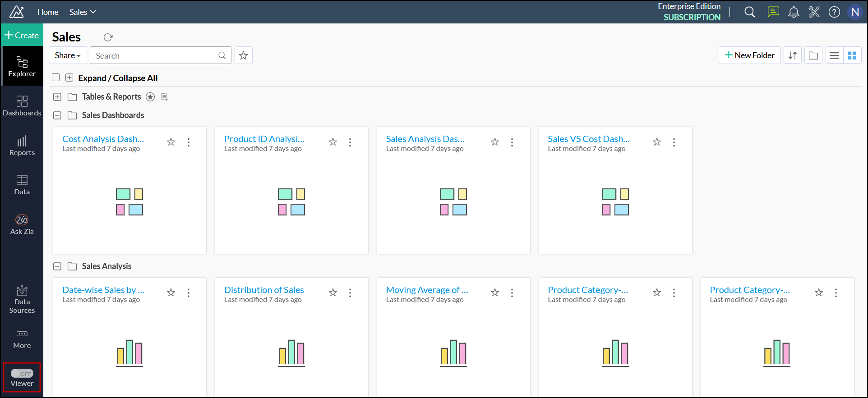Viewport: 868px width, 398px height.
Task: Open the settings tools icon
Action: point(814,12)
